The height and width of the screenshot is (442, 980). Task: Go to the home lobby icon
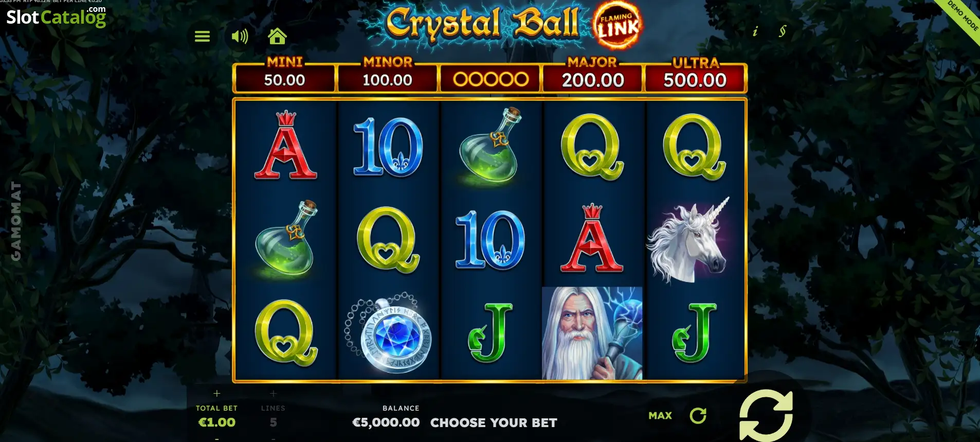point(277,36)
